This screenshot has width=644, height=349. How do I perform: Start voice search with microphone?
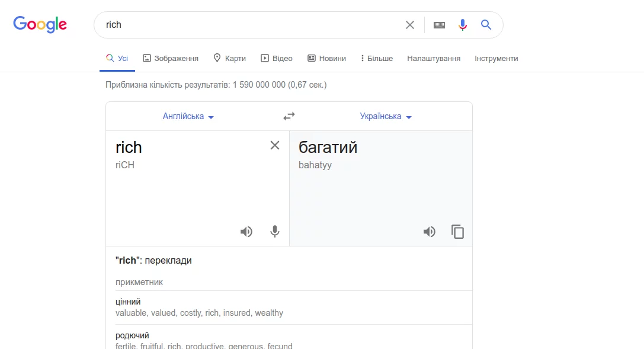click(x=463, y=25)
